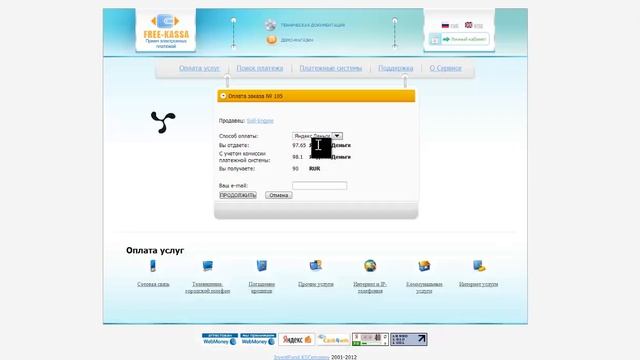Click the «Оплата услуг» section heading

point(155,250)
